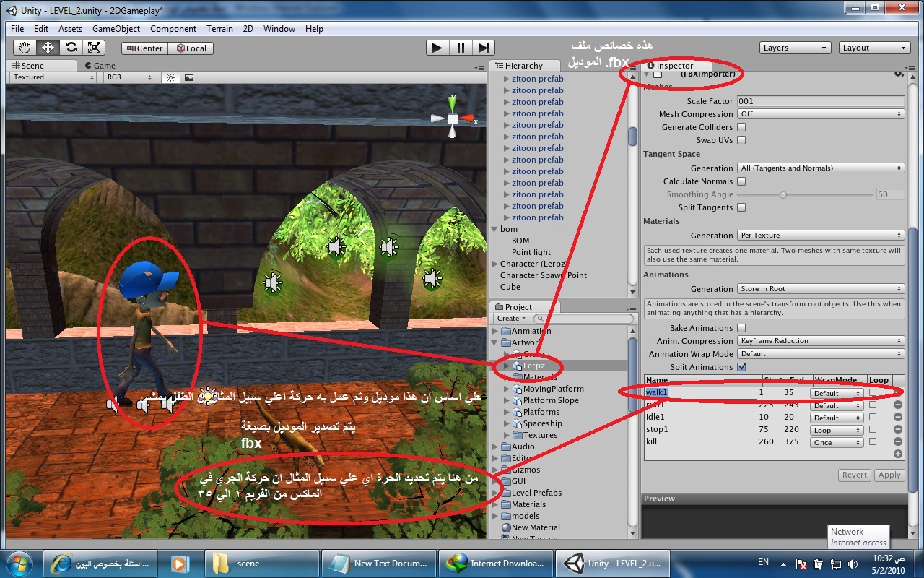
Task: Enable Loop for walk1 clip
Action: pyautogui.click(x=873, y=392)
